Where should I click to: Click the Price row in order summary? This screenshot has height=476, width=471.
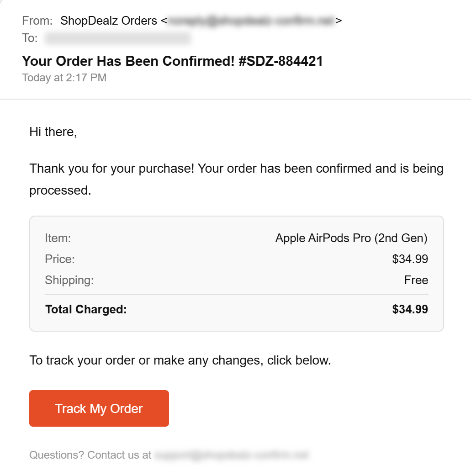tap(58, 259)
